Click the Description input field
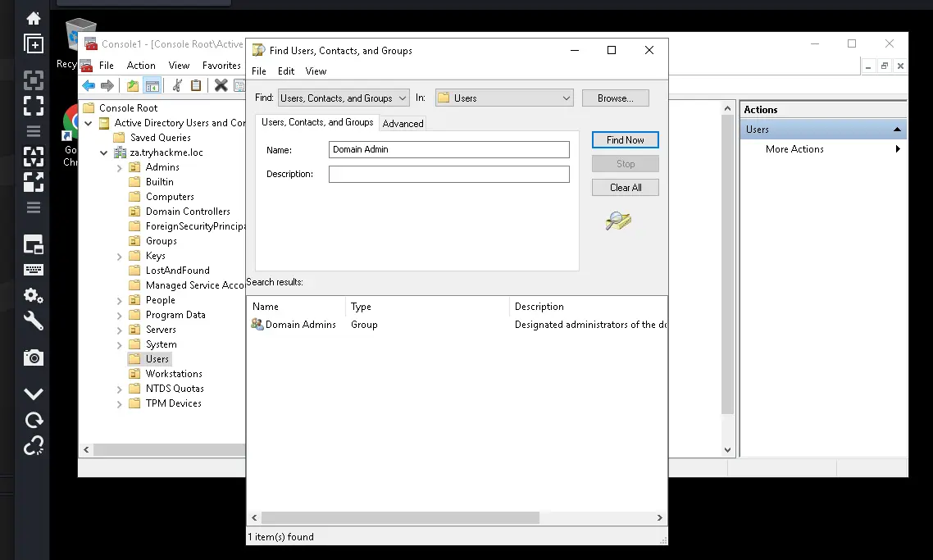 coord(448,174)
